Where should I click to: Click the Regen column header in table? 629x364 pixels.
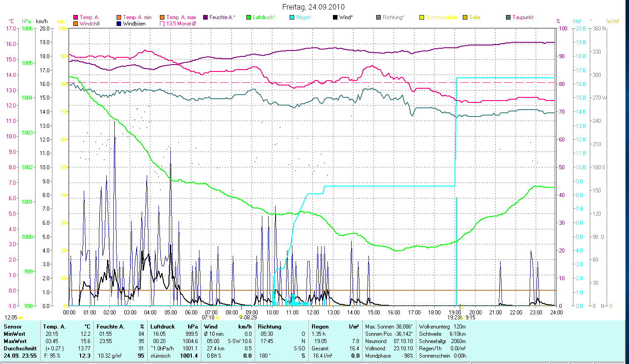[320, 327]
